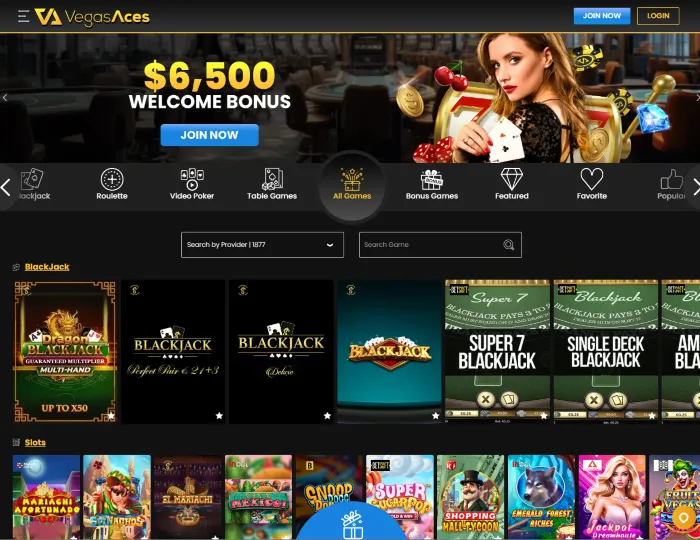Advance category carousel with right arrow

695,187
